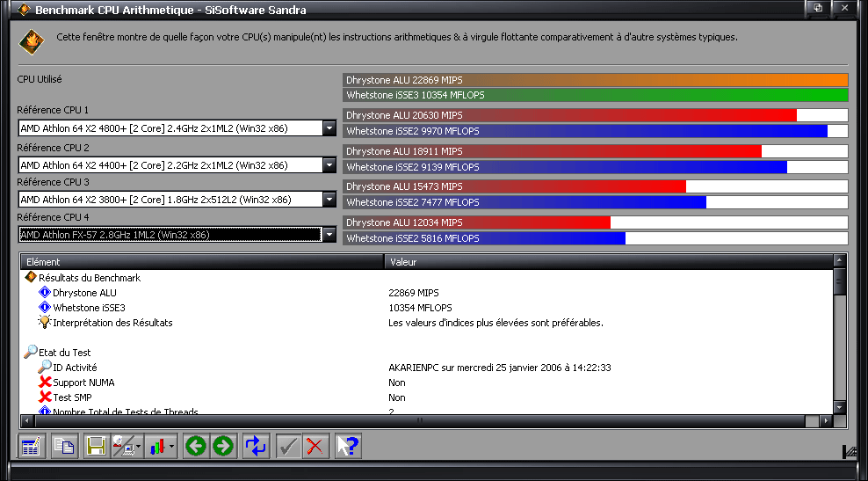
Task: Select the Interprétation des Résultats row
Action: click(x=112, y=323)
